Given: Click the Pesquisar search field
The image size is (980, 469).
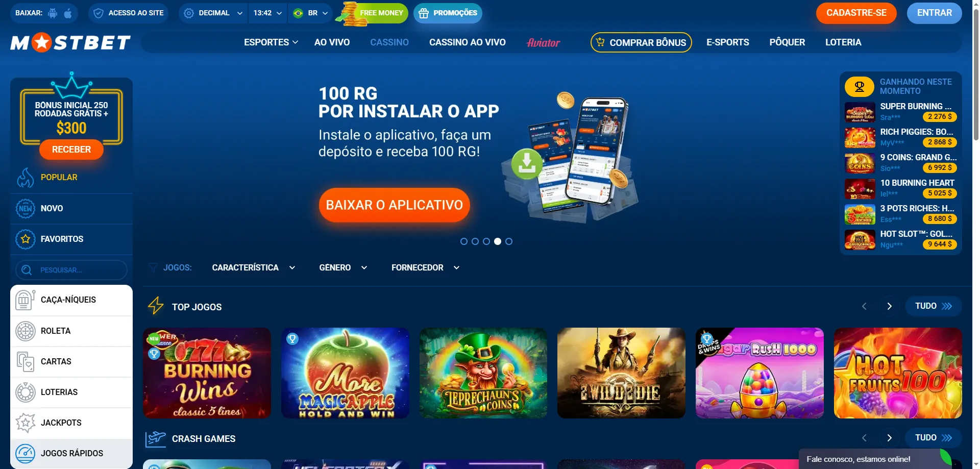Looking at the screenshot, I should pos(71,270).
